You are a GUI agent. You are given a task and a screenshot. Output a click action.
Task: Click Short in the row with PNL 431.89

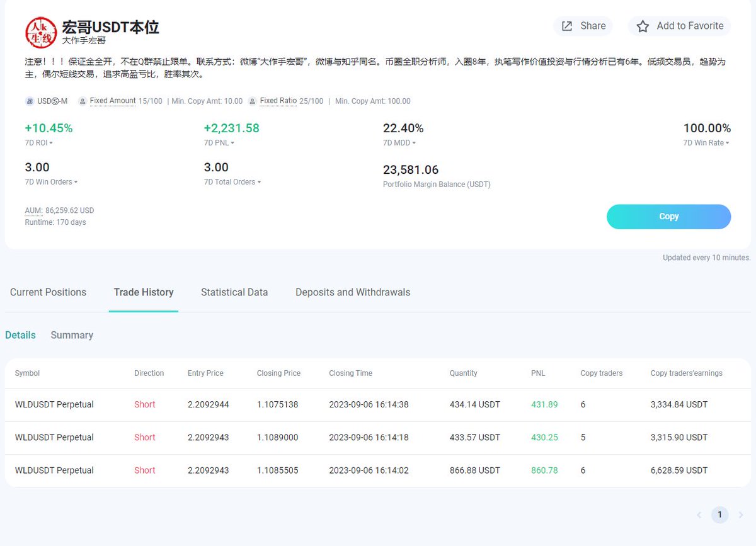(x=144, y=404)
